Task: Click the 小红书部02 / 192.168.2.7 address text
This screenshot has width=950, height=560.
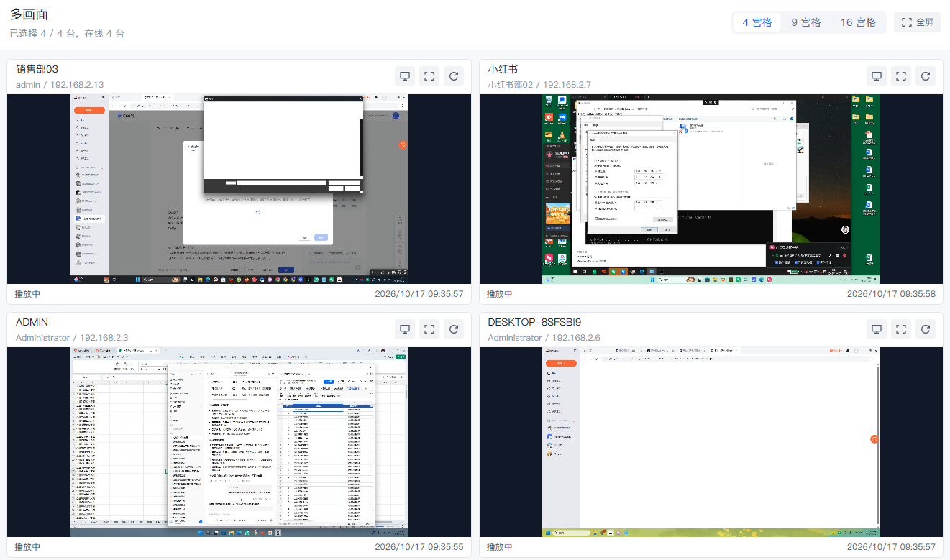Action: pyautogui.click(x=539, y=85)
